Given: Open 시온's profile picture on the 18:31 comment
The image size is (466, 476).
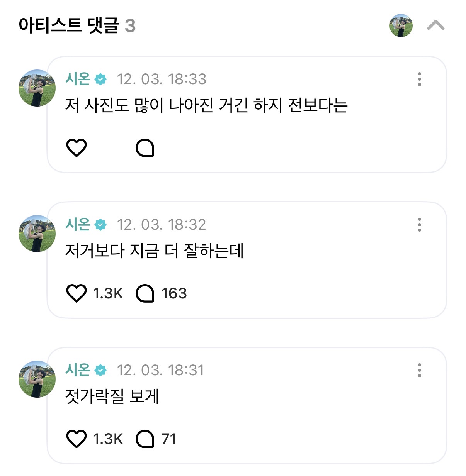Looking at the screenshot, I should [x=37, y=379].
